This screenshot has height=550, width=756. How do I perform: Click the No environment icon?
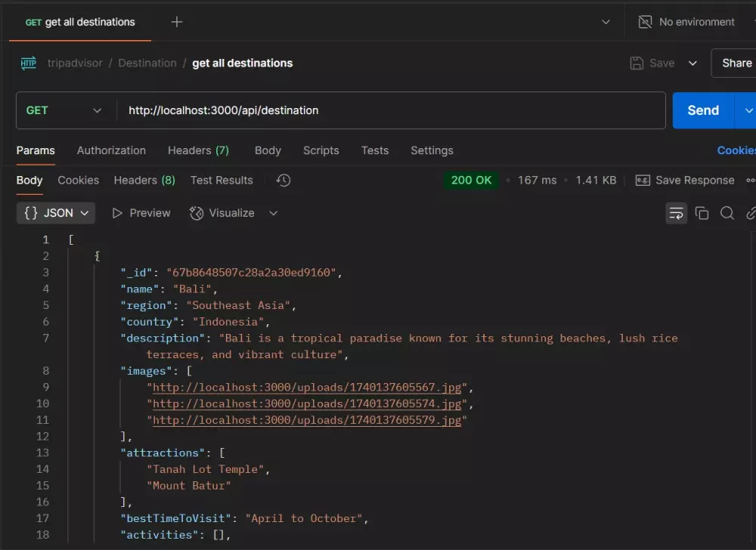tap(645, 22)
